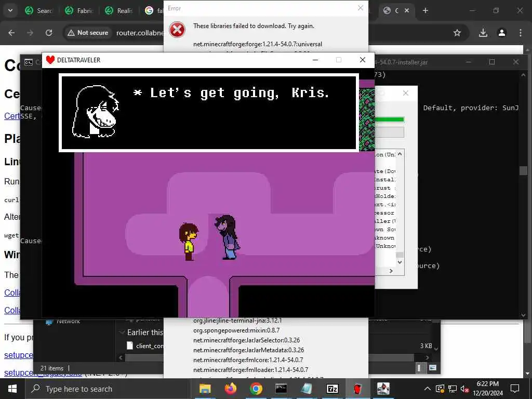Click scroll-right arrow in installer log box
Image resolution: width=532 pixels, height=399 pixels.
391,271
